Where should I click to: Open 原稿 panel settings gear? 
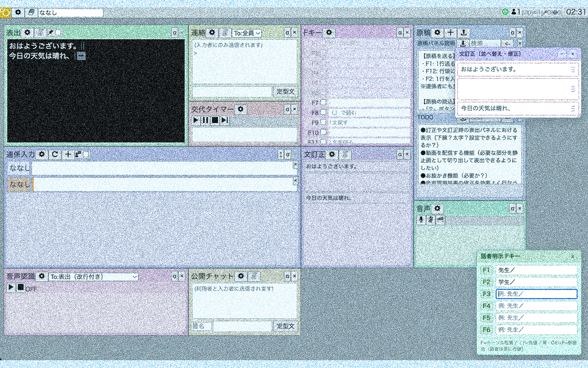(x=438, y=33)
